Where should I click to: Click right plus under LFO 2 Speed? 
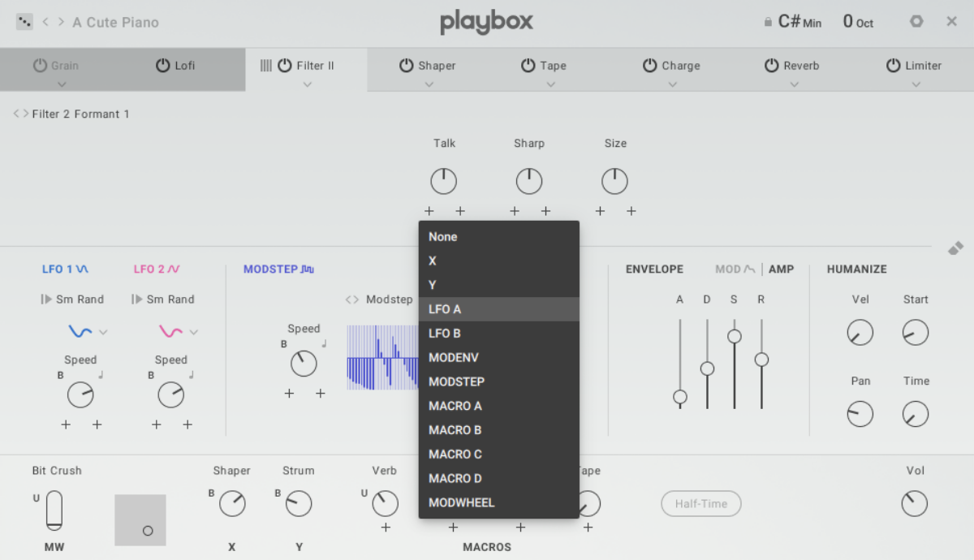click(x=187, y=424)
